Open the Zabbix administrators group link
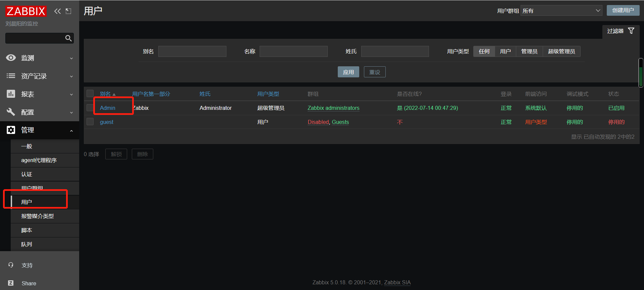 tap(333, 108)
